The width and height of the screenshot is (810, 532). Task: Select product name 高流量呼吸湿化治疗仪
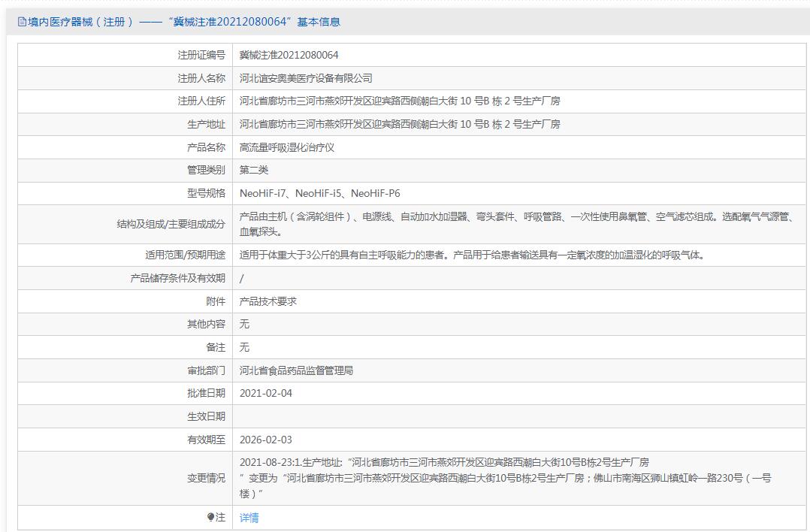coord(286,147)
